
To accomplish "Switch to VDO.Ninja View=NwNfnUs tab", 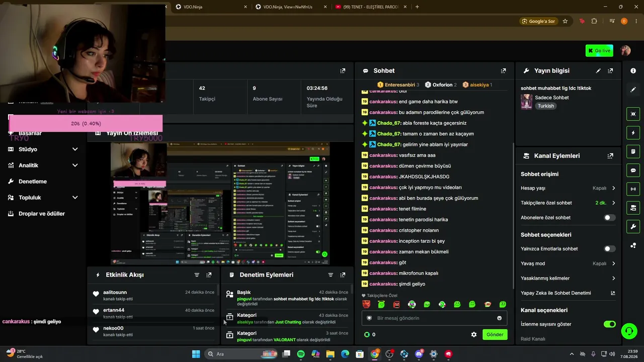I will click(x=290, y=7).
